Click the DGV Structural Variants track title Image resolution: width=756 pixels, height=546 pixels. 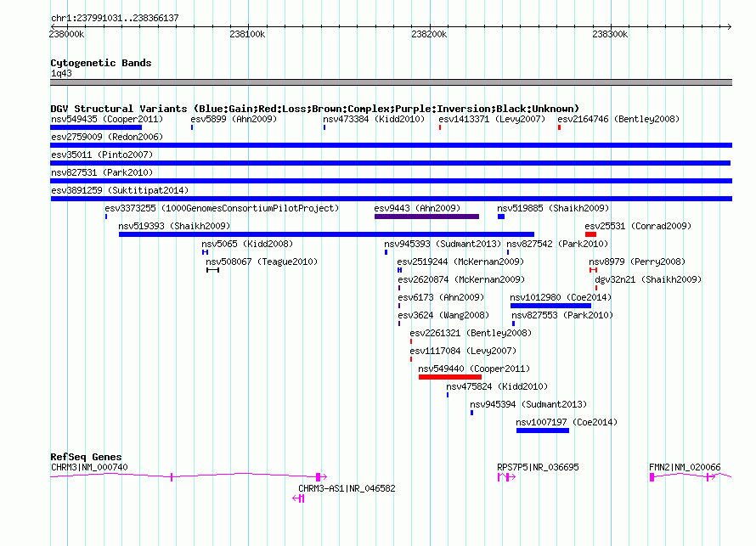pos(314,109)
